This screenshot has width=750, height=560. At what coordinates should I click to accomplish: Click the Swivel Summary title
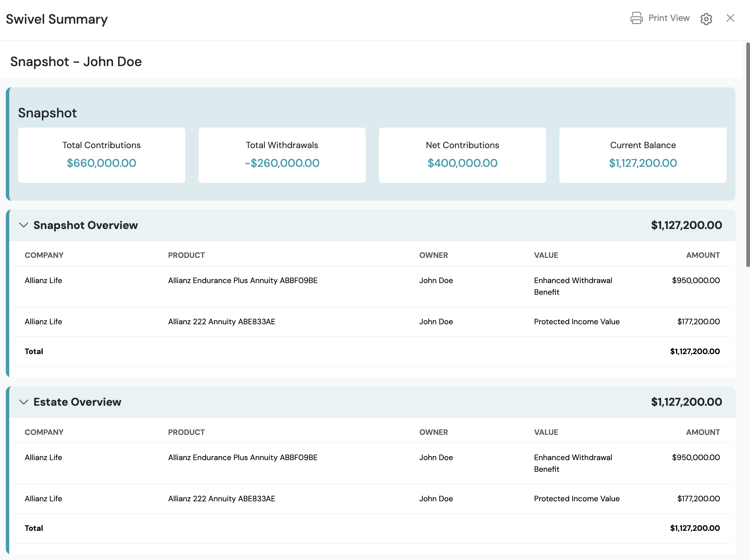pyautogui.click(x=57, y=19)
